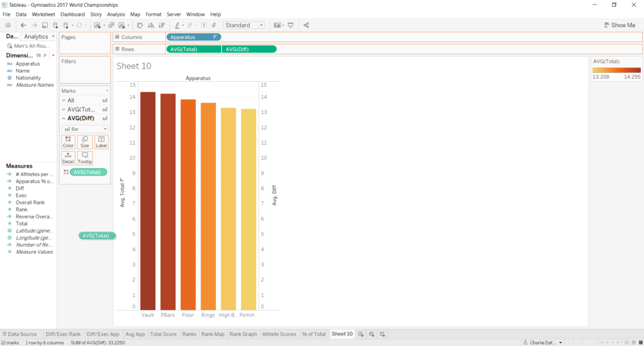This screenshot has width=644, height=346.
Task: Click the Sort Descending toolbar icon
Action: pyautogui.click(x=160, y=25)
